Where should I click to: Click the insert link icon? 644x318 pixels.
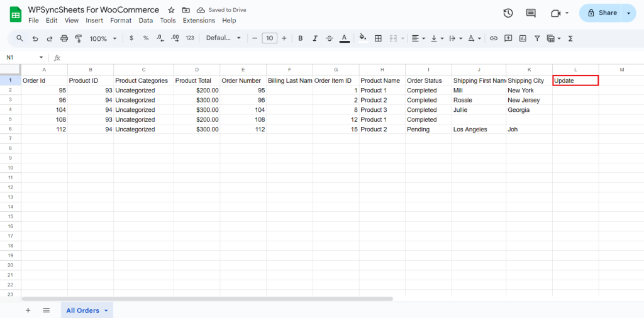pyautogui.click(x=494, y=38)
